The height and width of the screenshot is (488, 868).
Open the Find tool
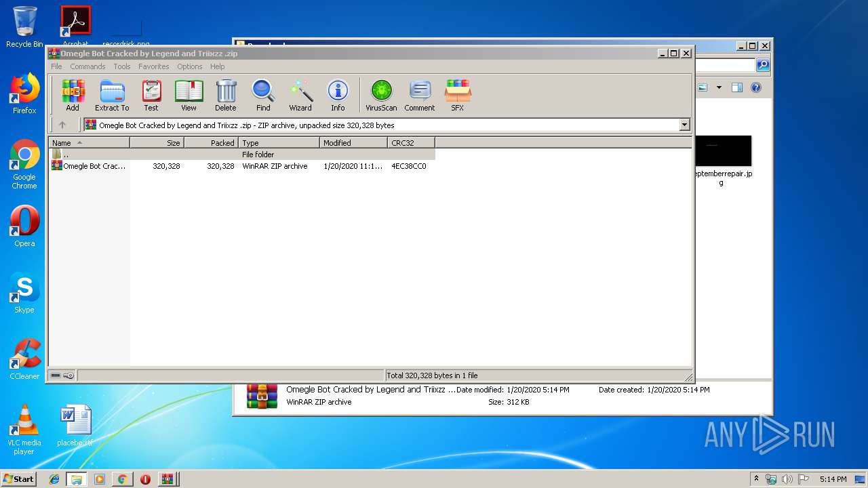coord(263,96)
